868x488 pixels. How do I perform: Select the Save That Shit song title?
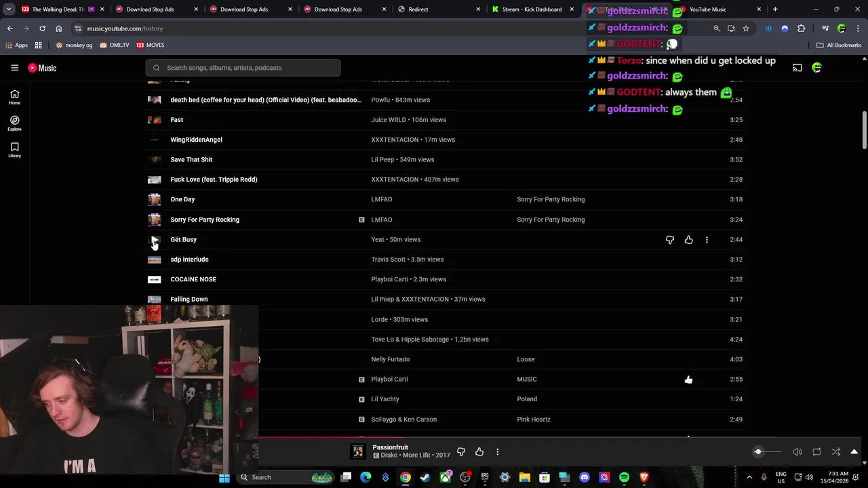[191, 159]
